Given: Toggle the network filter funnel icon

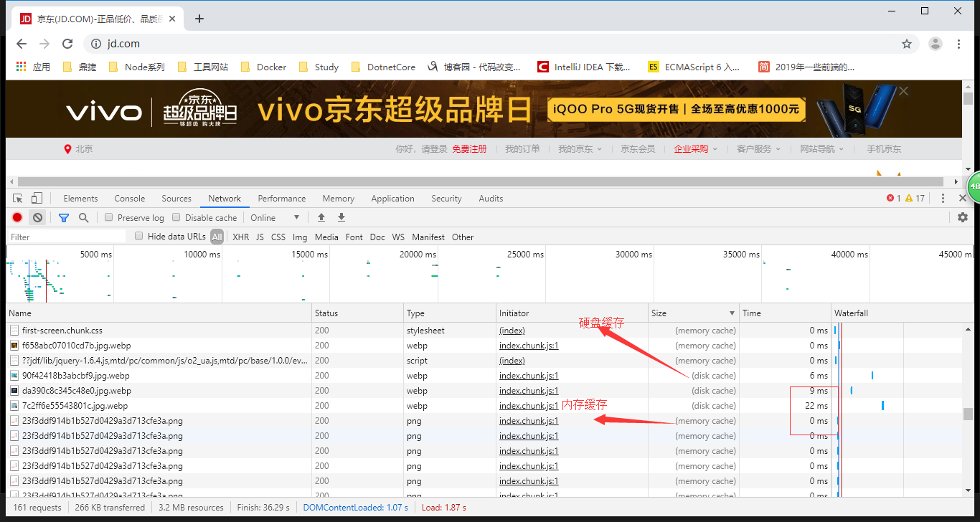Looking at the screenshot, I should point(64,217).
